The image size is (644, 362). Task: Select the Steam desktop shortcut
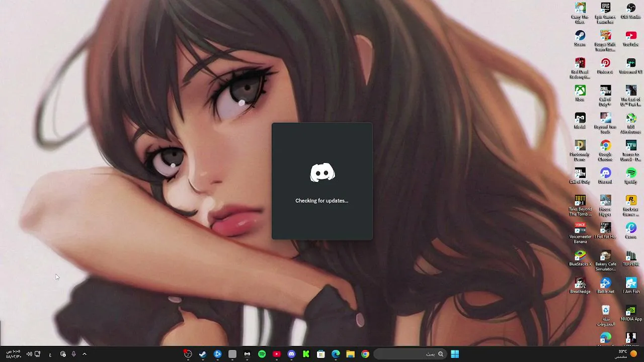point(580,39)
